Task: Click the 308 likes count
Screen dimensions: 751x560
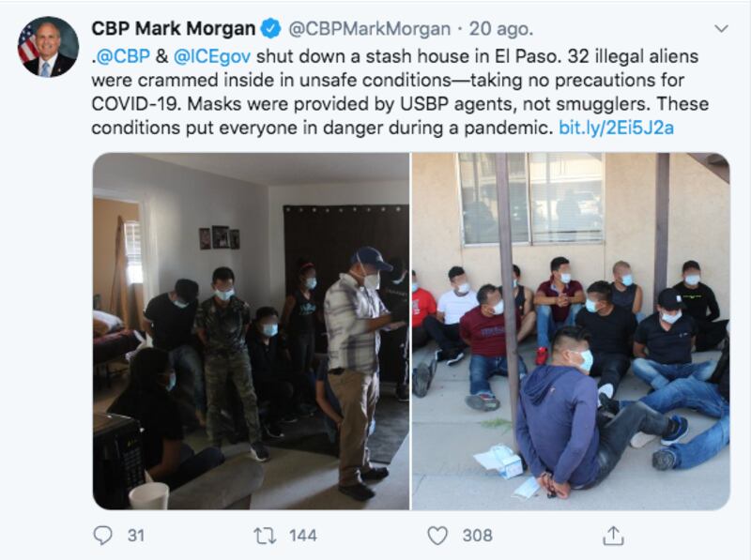Action: (478, 536)
